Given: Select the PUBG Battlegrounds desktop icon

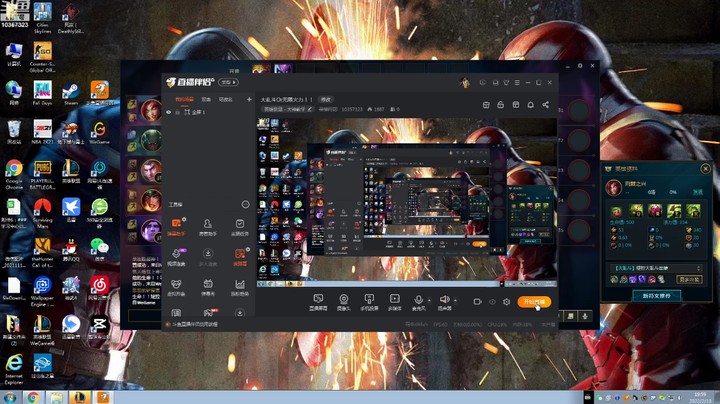Looking at the screenshot, I should [42, 174].
